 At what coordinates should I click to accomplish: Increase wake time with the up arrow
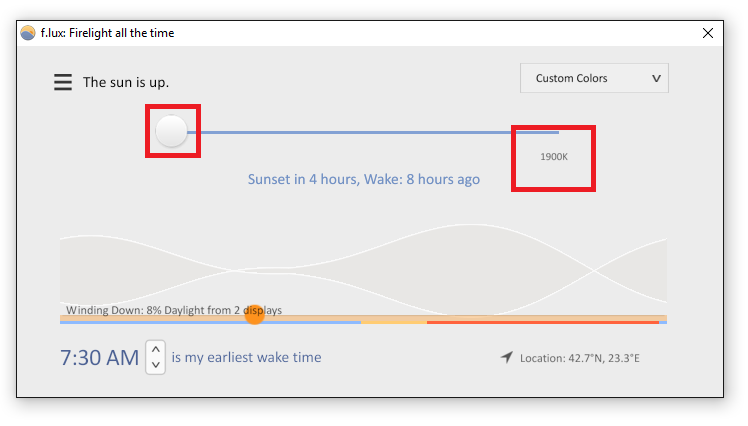click(x=156, y=350)
